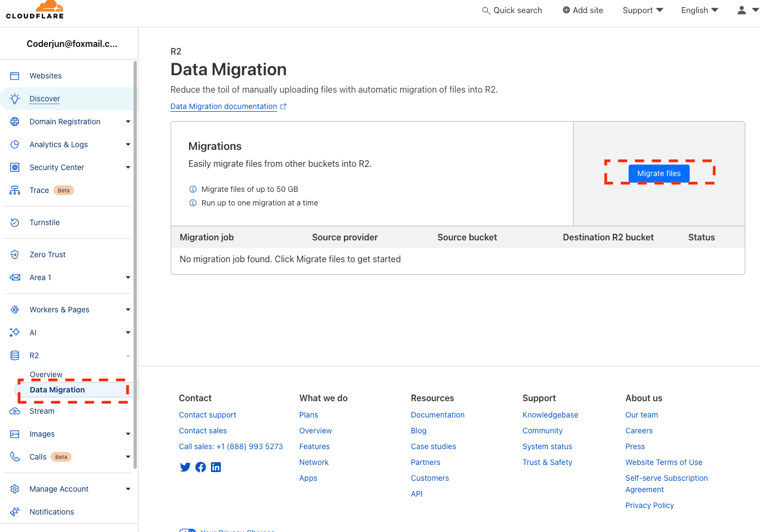Collapse the R2 section arrow
The height and width of the screenshot is (532, 760).
point(128,355)
